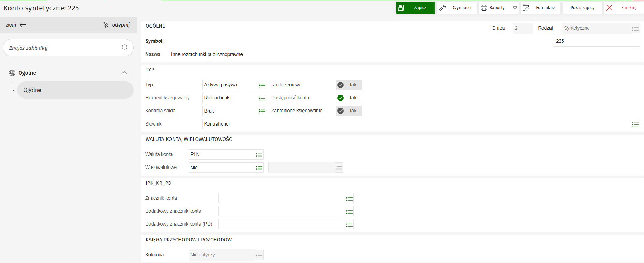Click the red X Zamknij icon

coord(609,8)
